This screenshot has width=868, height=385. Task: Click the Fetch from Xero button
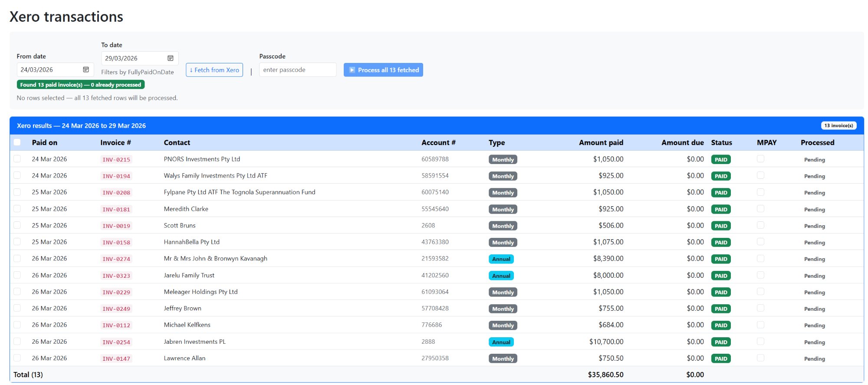(214, 70)
